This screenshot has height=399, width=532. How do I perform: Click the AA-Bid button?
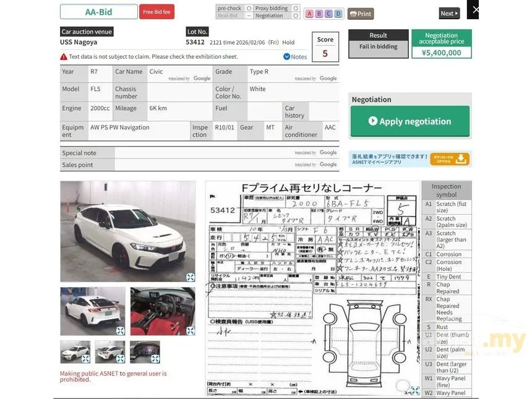coord(99,12)
